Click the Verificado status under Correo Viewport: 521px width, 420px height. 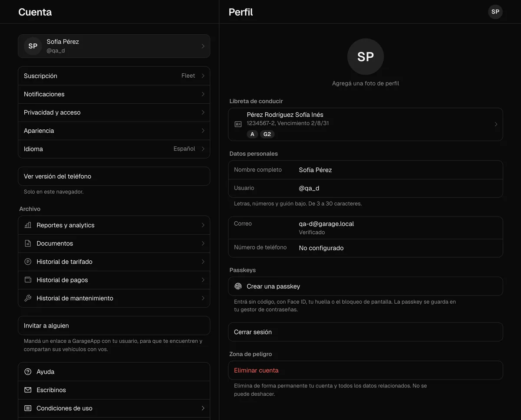(x=312, y=233)
